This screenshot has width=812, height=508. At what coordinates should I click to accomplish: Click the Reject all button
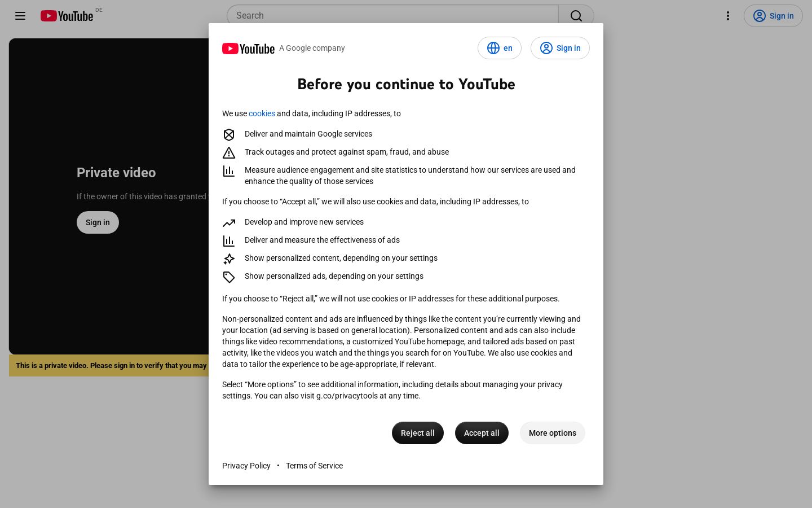(418, 433)
